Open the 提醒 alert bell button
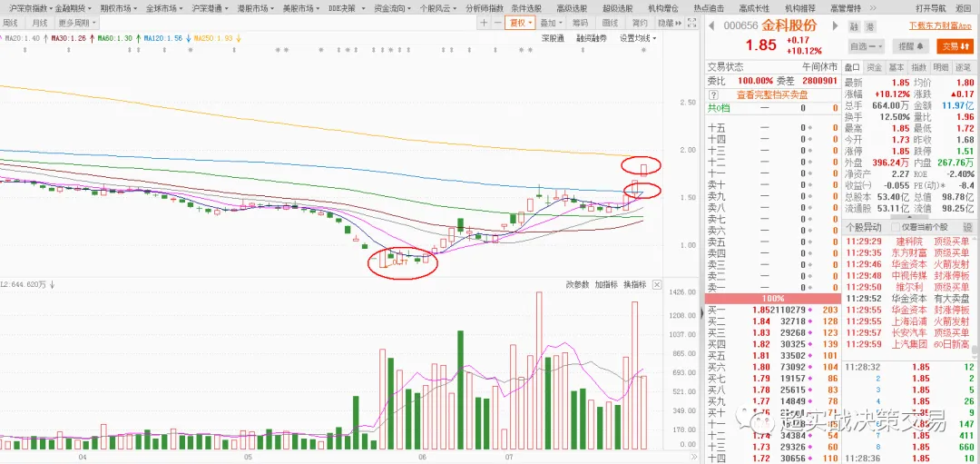This screenshot has height=464, width=980. point(911,46)
